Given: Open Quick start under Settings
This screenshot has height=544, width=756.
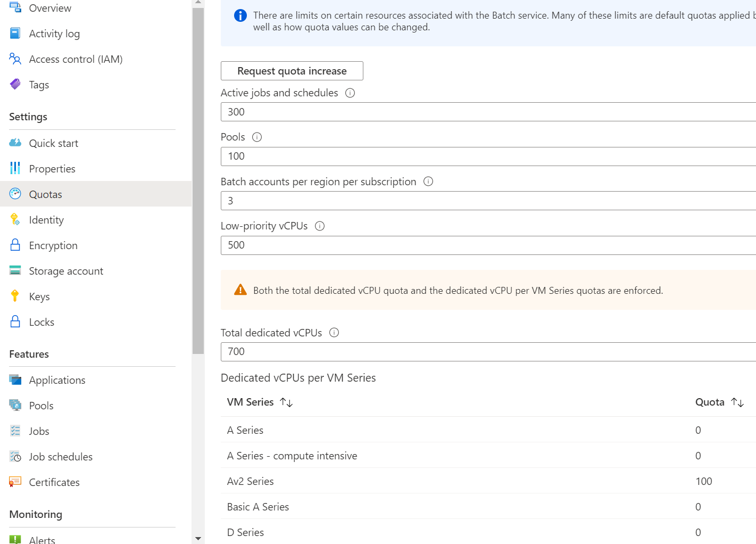Looking at the screenshot, I should click(53, 143).
